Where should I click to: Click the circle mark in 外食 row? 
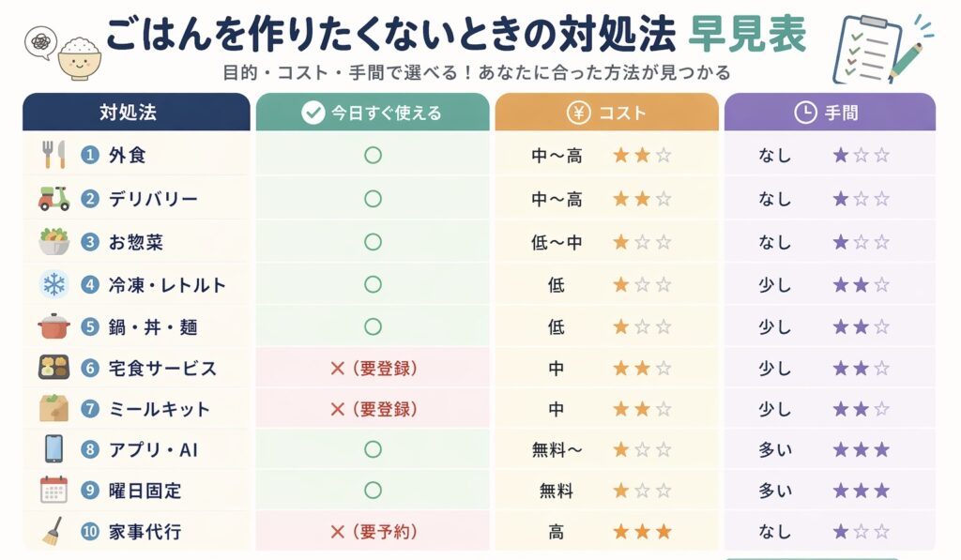point(373,156)
